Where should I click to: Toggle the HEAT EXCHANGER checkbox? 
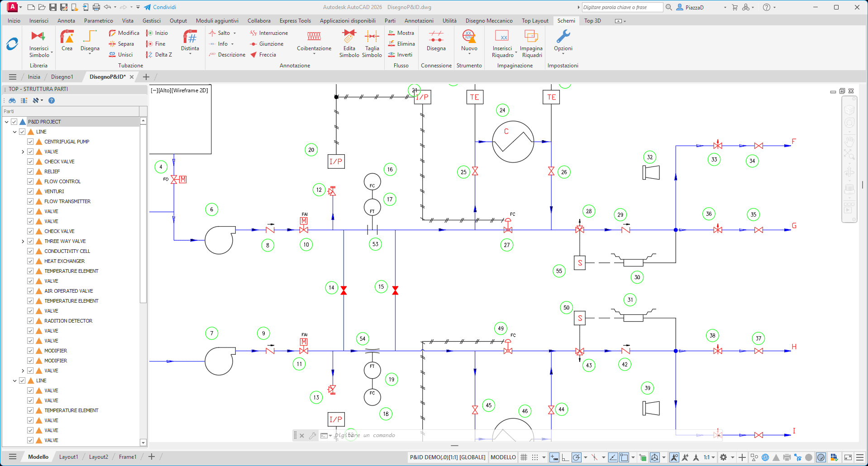click(31, 261)
